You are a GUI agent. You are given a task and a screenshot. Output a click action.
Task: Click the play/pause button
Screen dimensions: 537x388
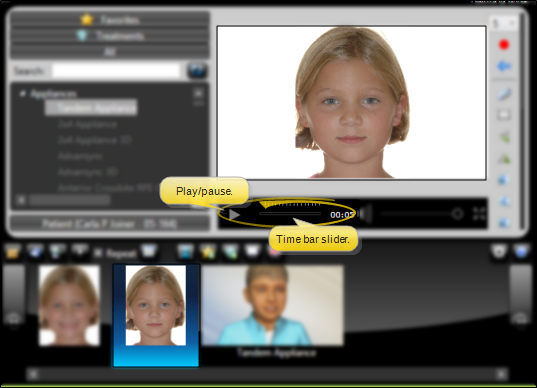[234, 215]
